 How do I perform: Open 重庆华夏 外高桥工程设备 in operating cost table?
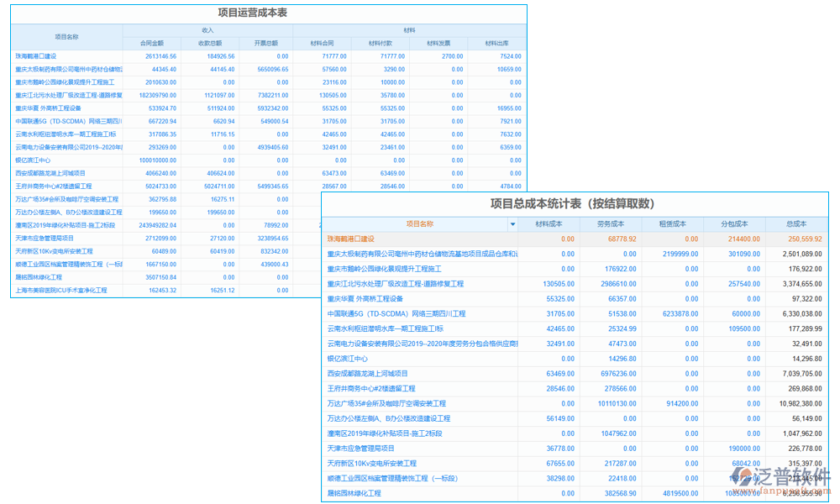point(48,108)
